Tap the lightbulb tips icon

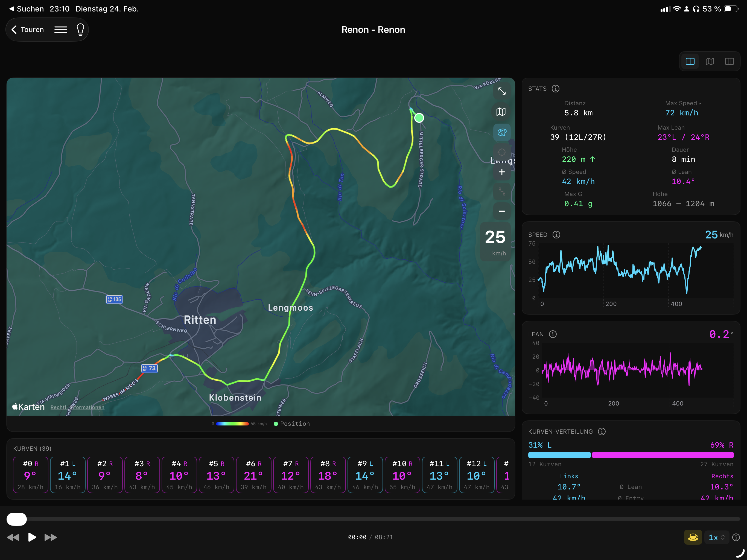80,30
